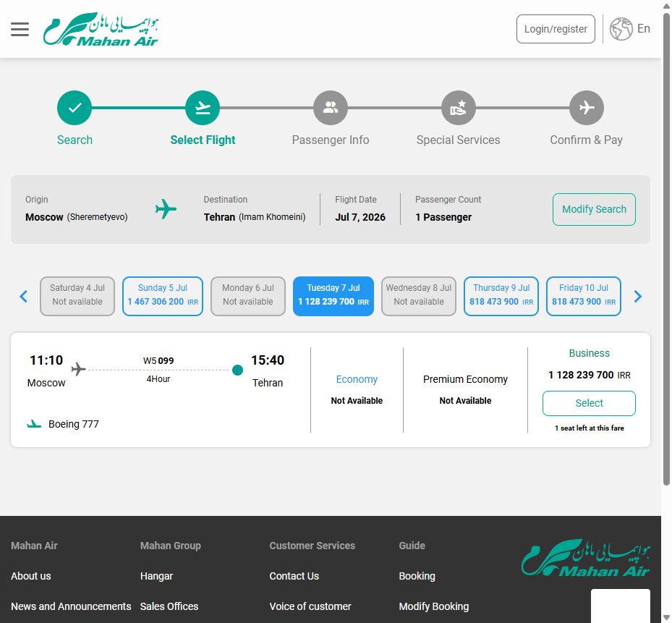Select the Tuesday 7 Jul date card
The width and height of the screenshot is (672, 623).
click(x=333, y=296)
